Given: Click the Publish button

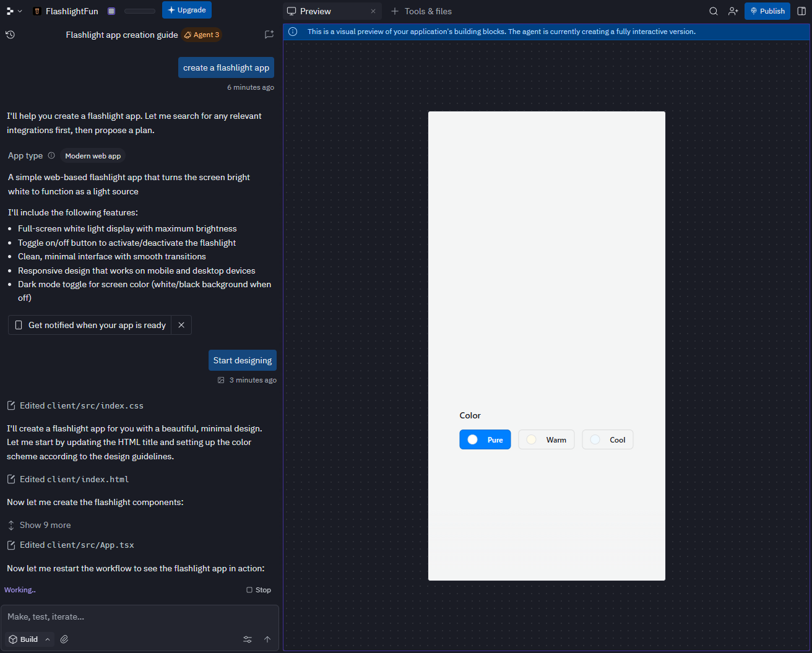Looking at the screenshot, I should 767,11.
